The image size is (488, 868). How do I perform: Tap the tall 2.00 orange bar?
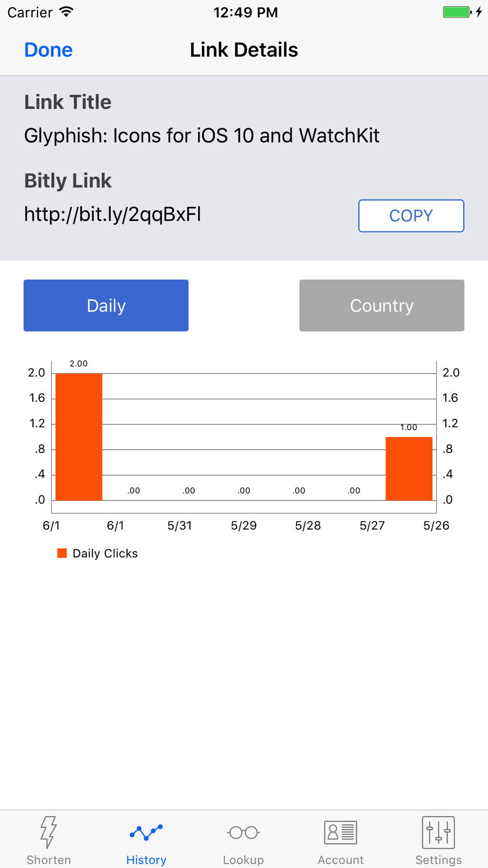tap(79, 437)
